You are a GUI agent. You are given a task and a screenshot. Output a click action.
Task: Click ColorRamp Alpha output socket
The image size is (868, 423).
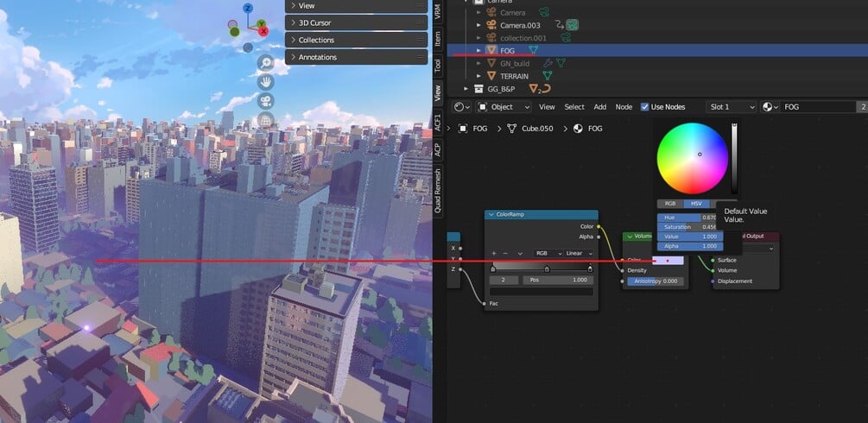point(599,237)
